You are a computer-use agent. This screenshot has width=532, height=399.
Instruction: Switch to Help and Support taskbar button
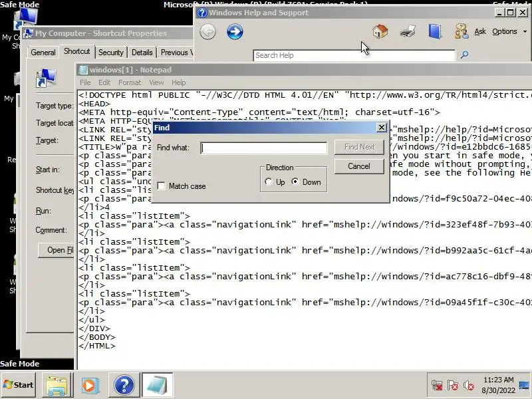click(x=124, y=386)
